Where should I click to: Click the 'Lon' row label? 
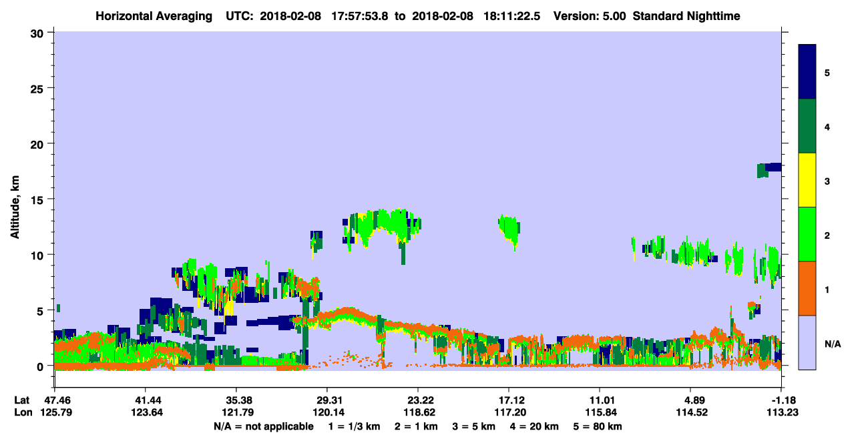(x=23, y=412)
